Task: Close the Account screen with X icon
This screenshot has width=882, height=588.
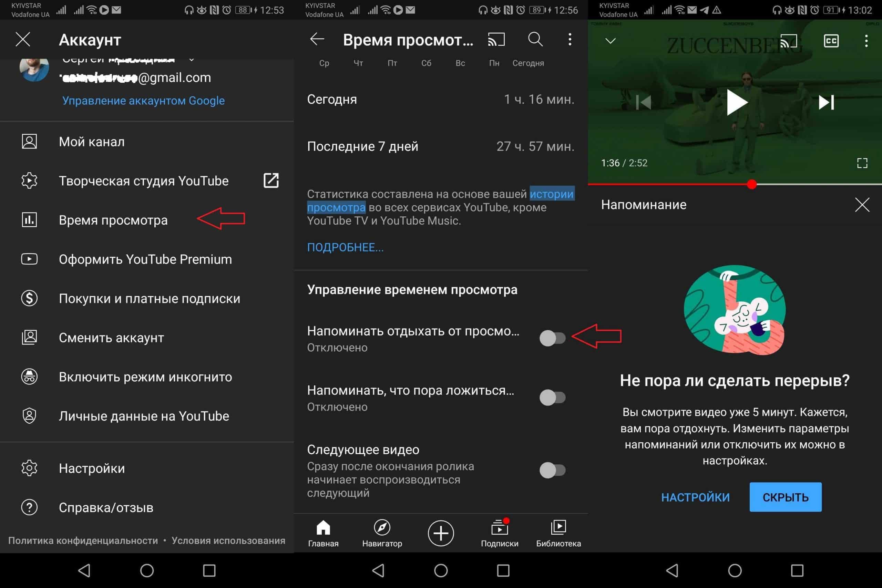Action: 23,39
